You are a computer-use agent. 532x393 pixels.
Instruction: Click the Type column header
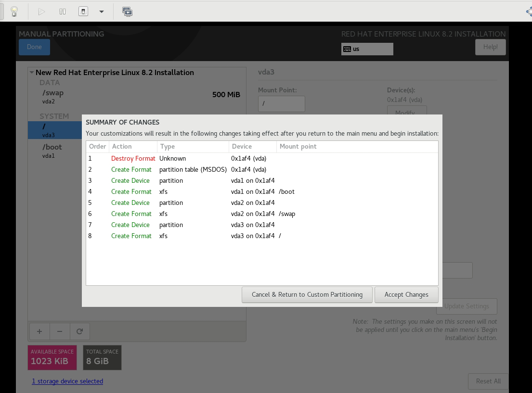[x=193, y=147]
